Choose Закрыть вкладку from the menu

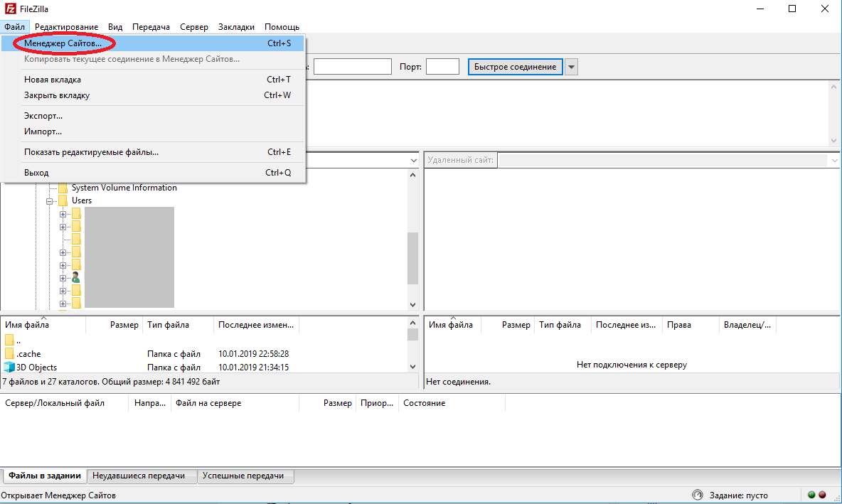pyautogui.click(x=153, y=95)
